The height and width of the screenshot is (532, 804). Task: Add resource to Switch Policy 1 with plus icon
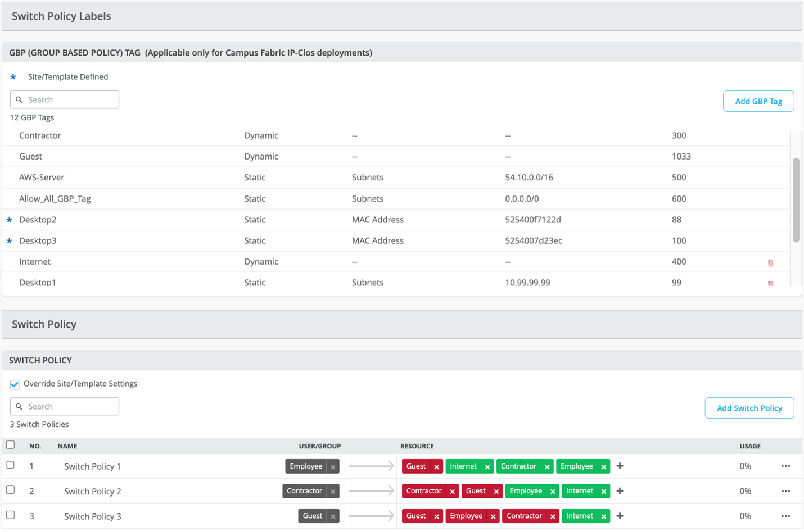click(620, 466)
